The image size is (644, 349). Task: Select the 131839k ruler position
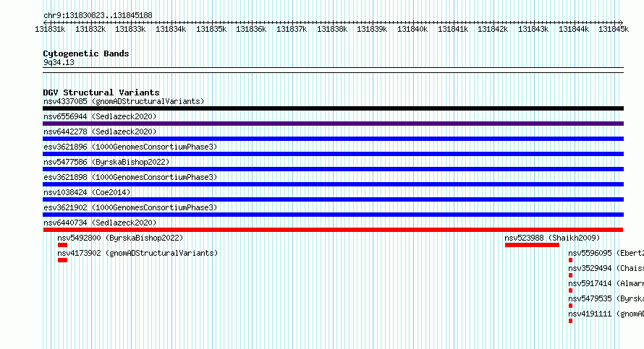pos(372,29)
